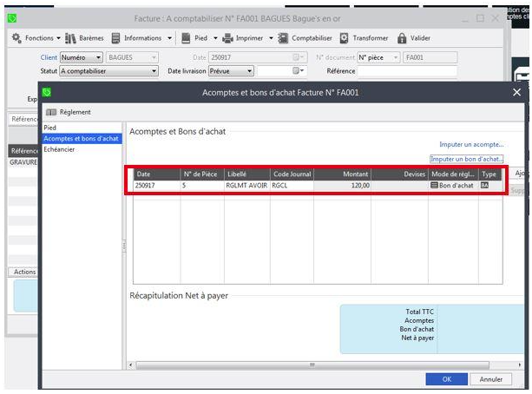Image resolution: width=532 pixels, height=394 pixels.
Task: Select Pied in the left list
Action: coord(50,128)
